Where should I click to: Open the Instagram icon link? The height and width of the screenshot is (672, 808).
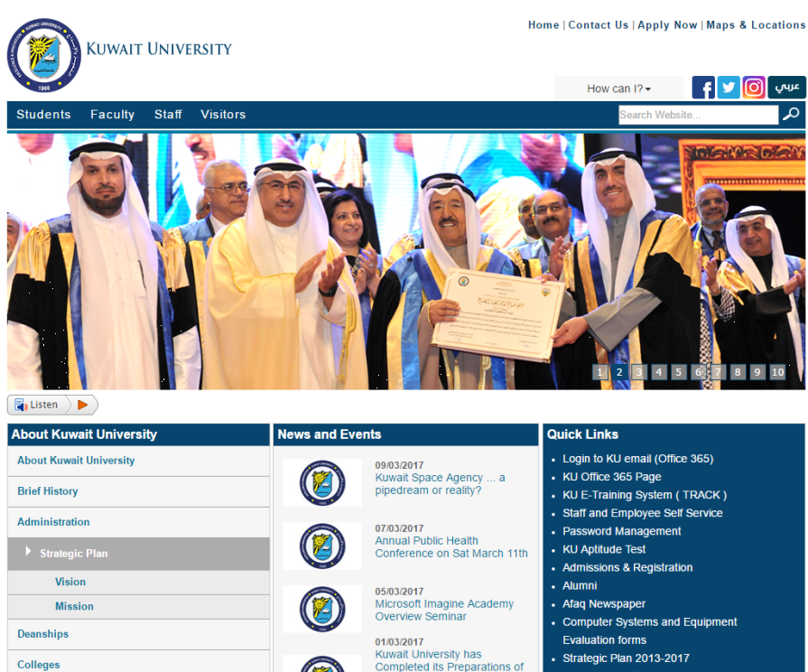click(x=753, y=87)
